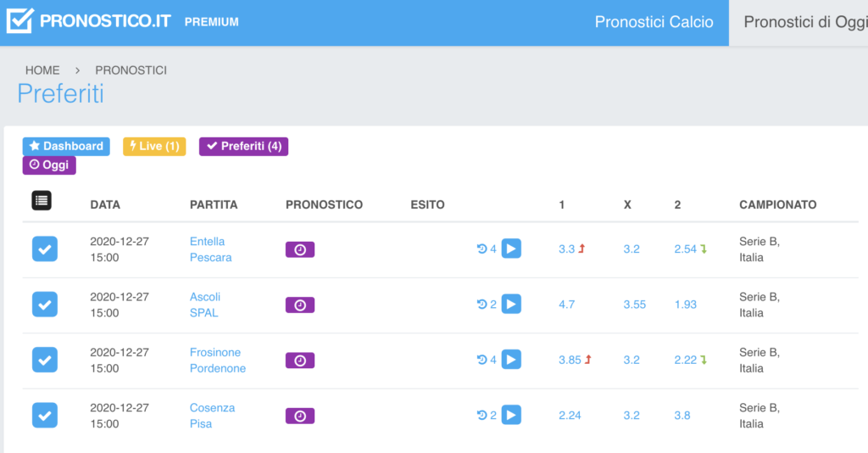The image size is (868, 453).
Task: Click the Pronostico.it checkmark logo
Action: point(20,20)
